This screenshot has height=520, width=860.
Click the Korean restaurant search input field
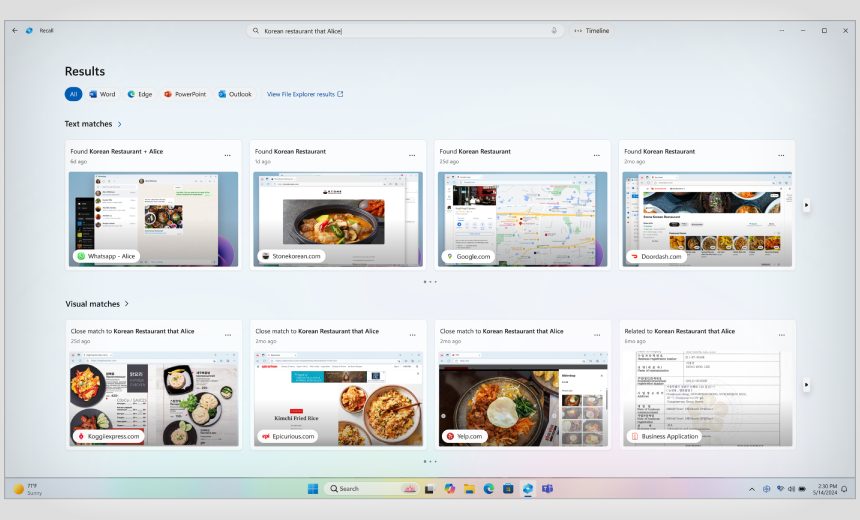(400, 31)
